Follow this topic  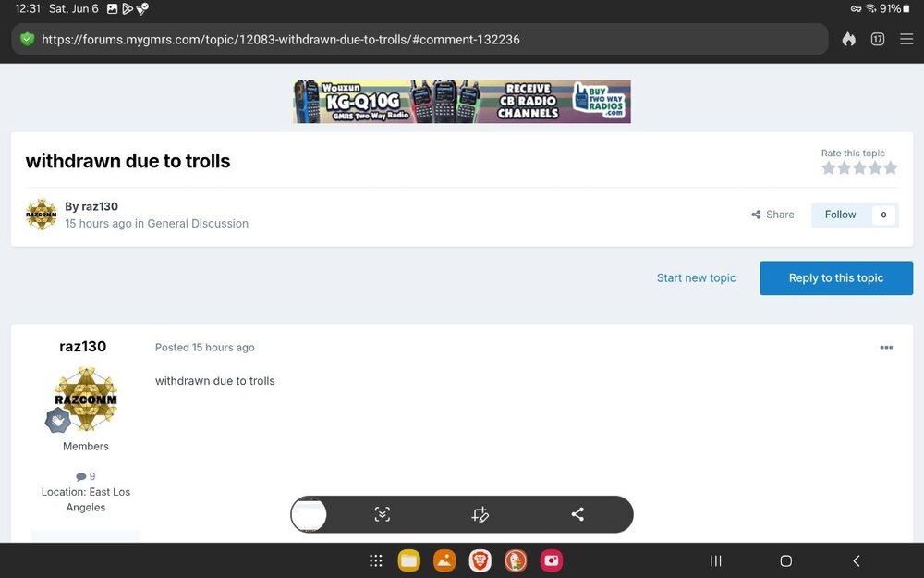pyautogui.click(x=840, y=215)
